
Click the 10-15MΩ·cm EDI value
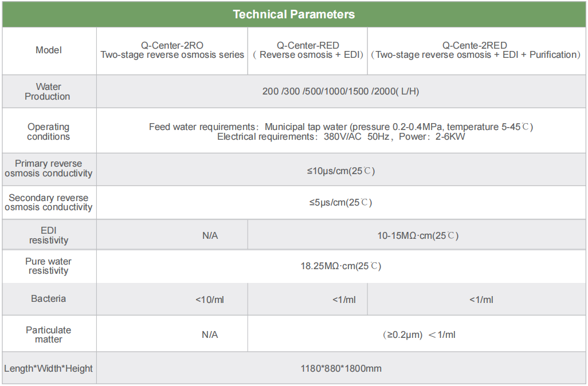418,235
